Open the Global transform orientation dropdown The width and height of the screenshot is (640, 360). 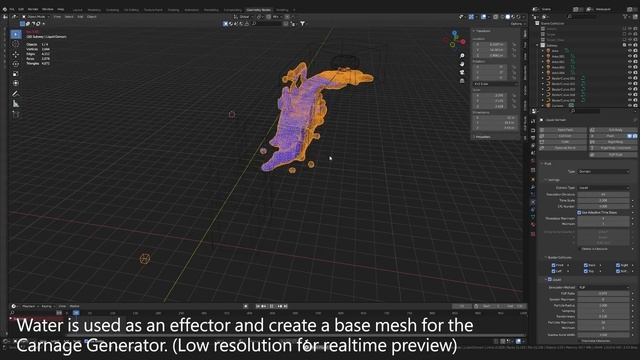pyautogui.click(x=244, y=17)
